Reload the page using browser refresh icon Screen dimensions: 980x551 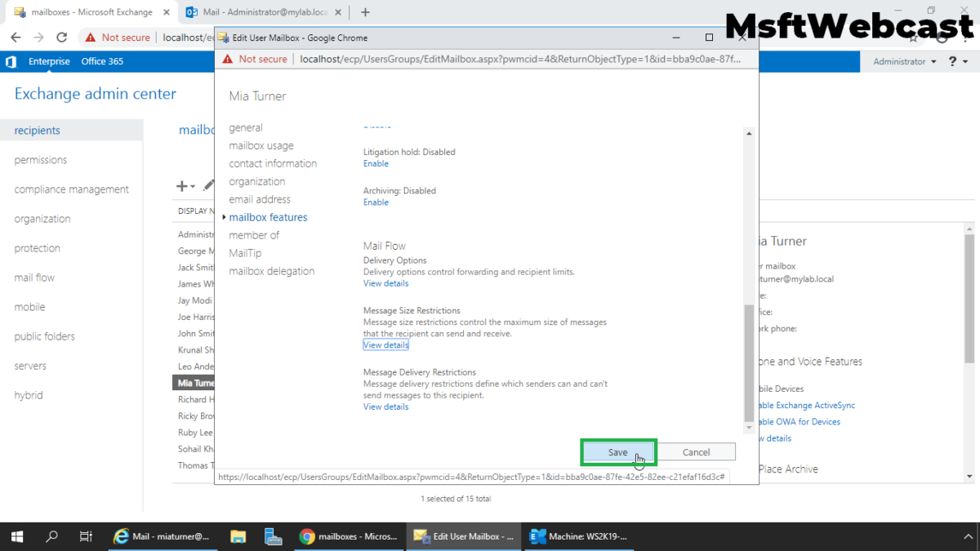62,37
